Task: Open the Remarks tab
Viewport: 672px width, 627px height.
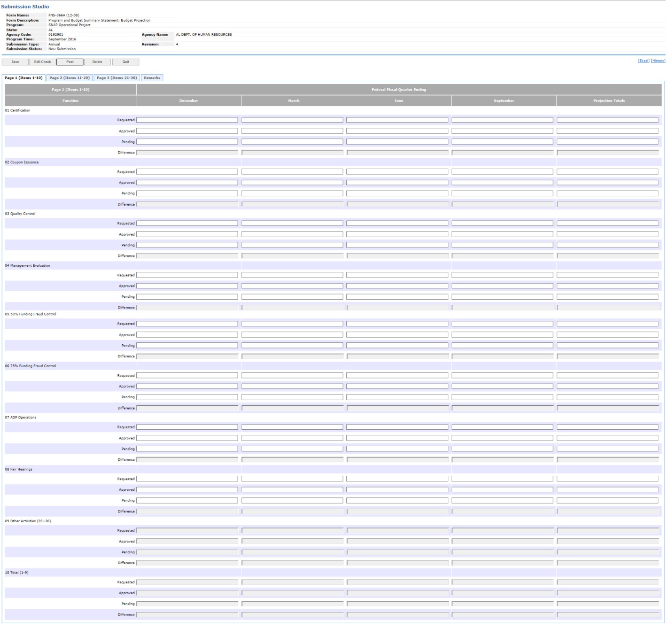Action: point(152,78)
